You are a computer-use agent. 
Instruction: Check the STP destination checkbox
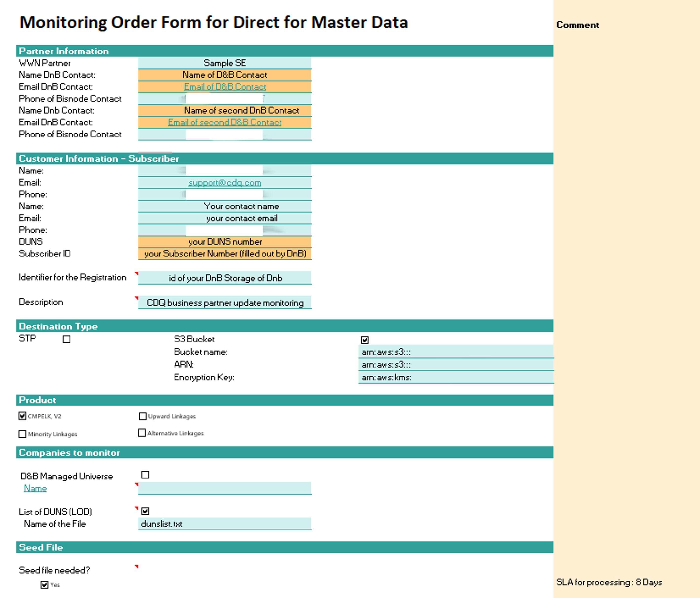click(67, 339)
